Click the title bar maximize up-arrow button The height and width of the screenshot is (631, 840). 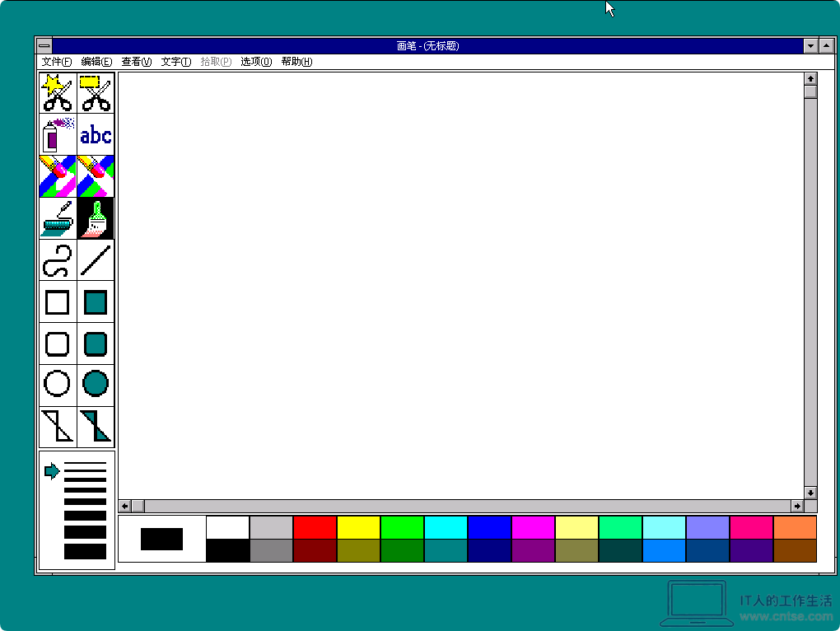[x=827, y=45]
